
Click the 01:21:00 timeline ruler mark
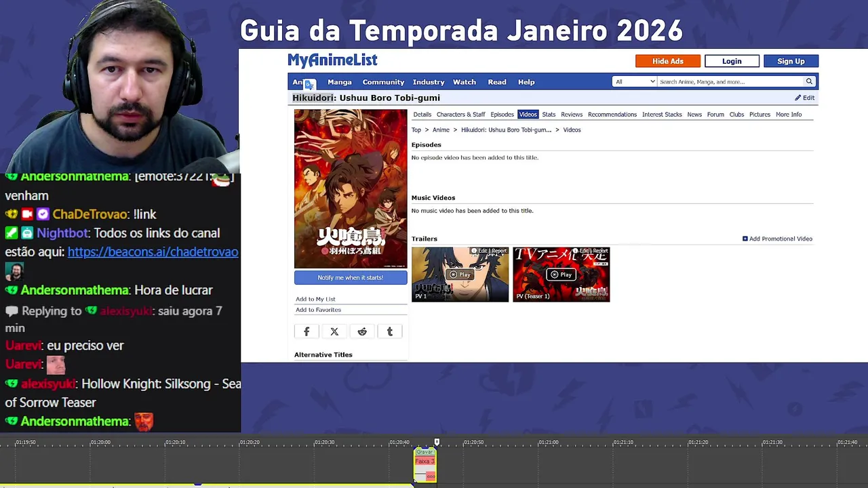[x=548, y=442]
